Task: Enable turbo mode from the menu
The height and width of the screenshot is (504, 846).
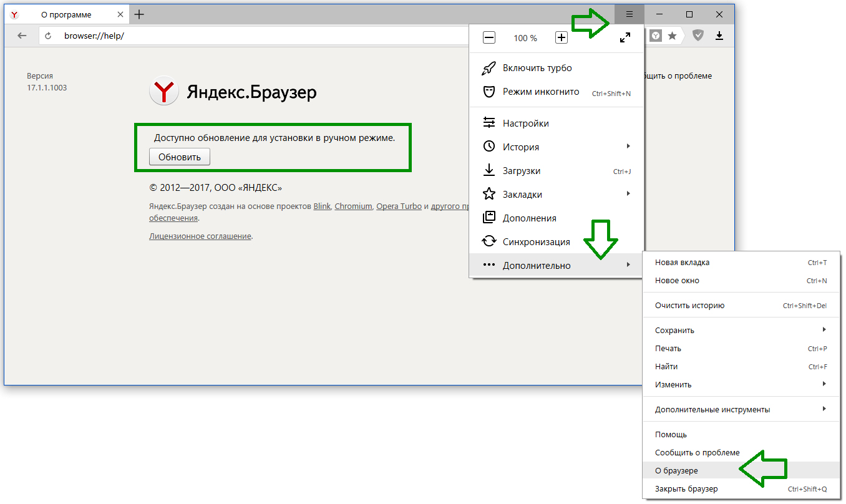Action: click(x=537, y=68)
